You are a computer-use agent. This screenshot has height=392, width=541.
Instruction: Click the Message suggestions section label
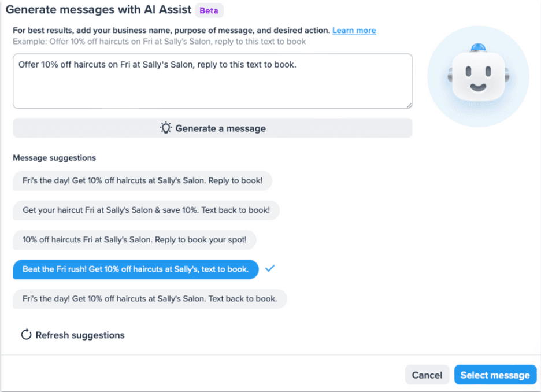click(x=54, y=157)
